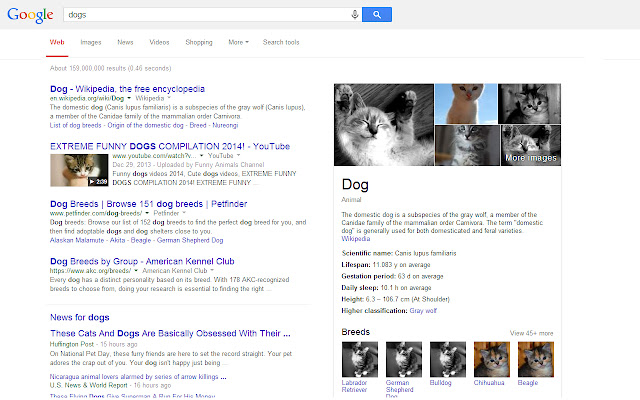The height and width of the screenshot is (400, 640).
Task: Expand arrow next to youtube.com/watch URL
Action: pos(201,156)
